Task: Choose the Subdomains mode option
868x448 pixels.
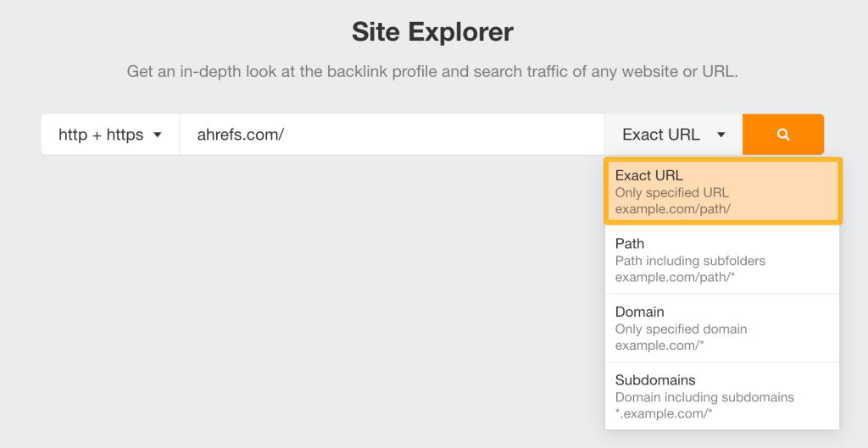Action: [x=722, y=396]
